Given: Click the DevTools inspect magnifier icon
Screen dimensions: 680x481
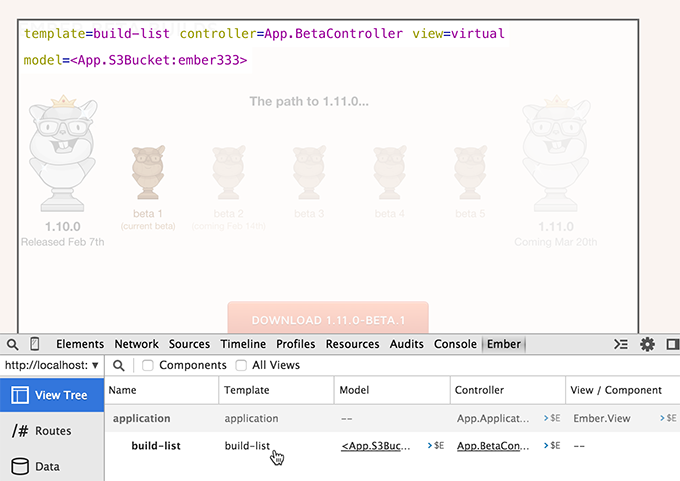Looking at the screenshot, I should coord(11,344).
